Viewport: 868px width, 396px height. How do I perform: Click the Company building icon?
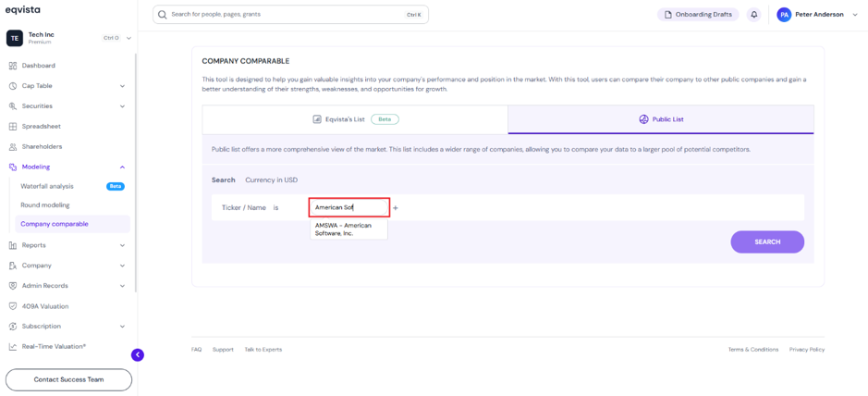click(13, 266)
